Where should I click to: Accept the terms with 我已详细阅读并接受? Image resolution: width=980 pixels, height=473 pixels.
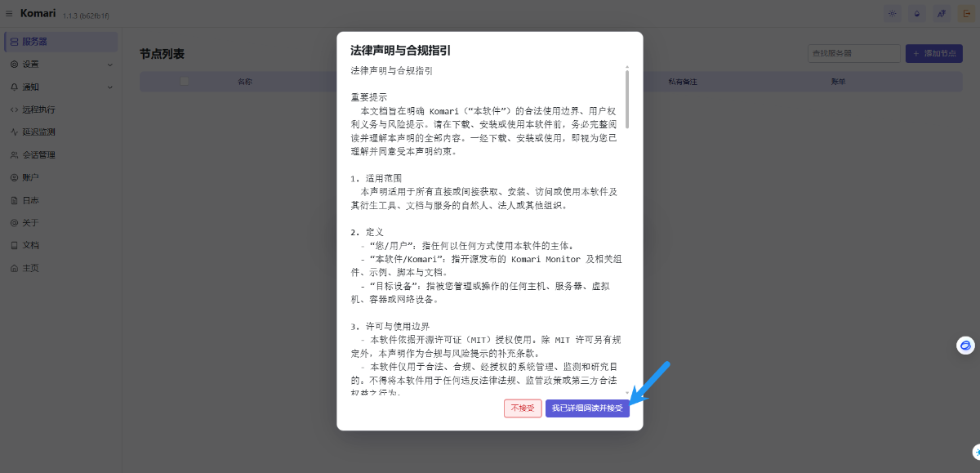point(587,408)
